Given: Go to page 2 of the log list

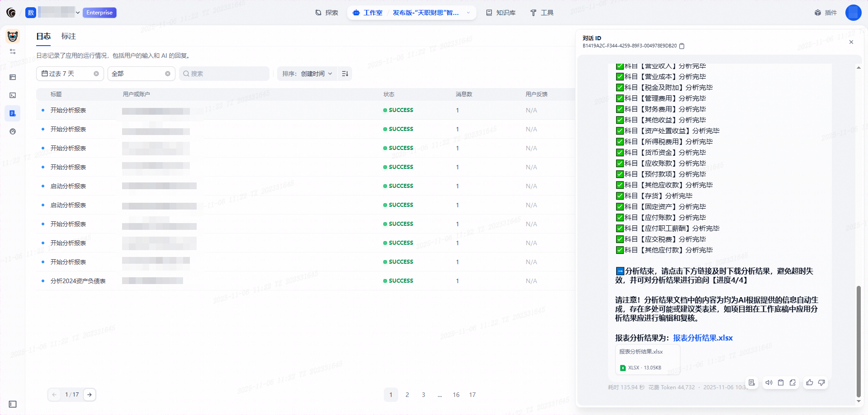Looking at the screenshot, I should [407, 394].
